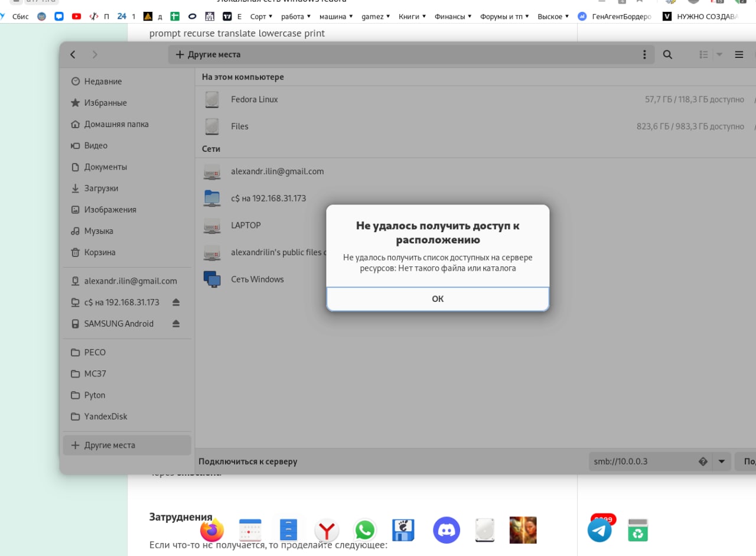
Task: Click the server address help icon
Action: (703, 461)
